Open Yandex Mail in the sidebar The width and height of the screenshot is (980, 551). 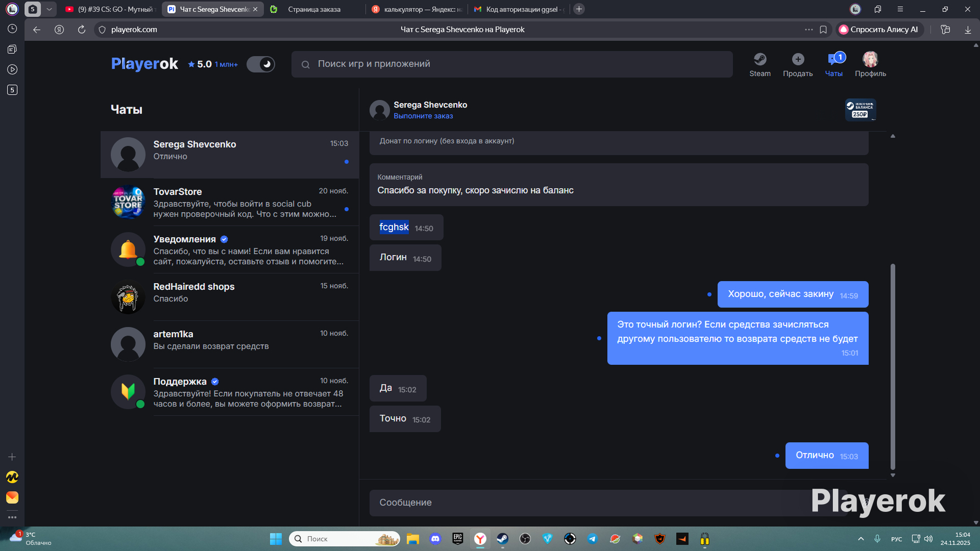point(12,498)
